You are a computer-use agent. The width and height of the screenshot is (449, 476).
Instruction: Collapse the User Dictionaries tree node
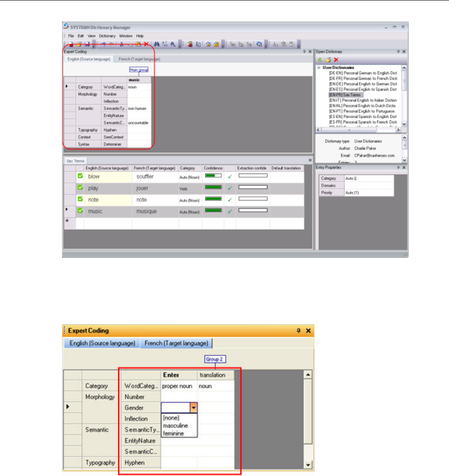tap(319, 68)
